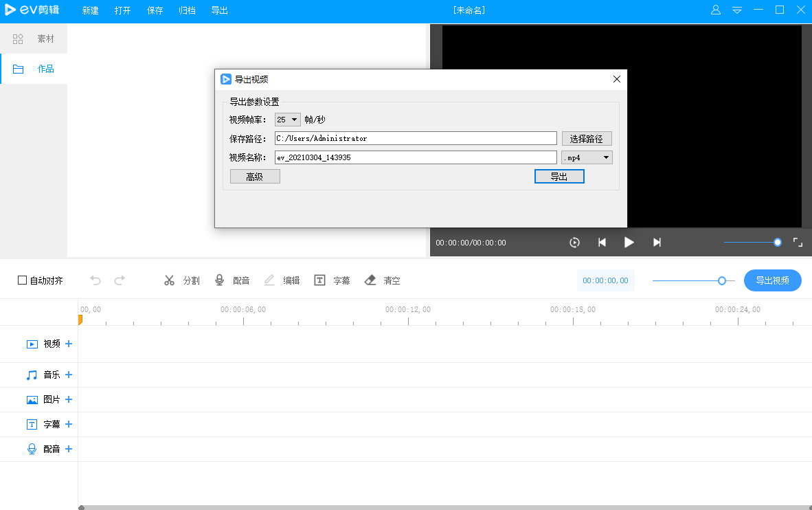
Task: Open the title bar dropdown menu icon
Action: [737, 10]
